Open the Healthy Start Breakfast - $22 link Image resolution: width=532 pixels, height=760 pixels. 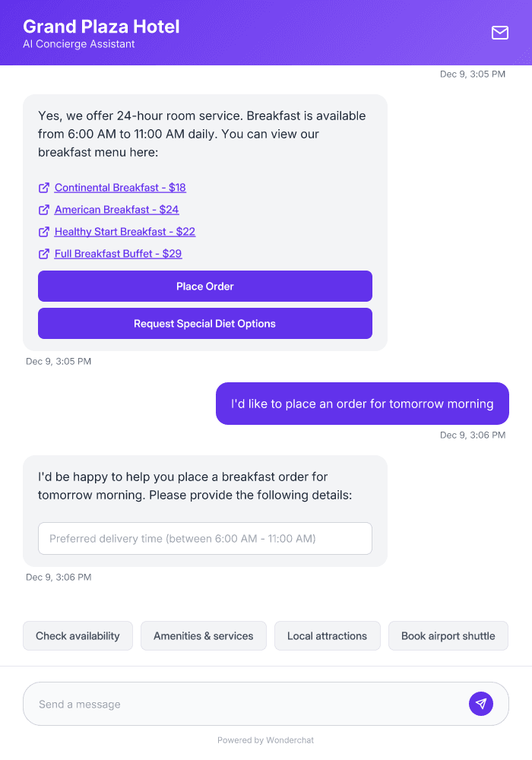124,231
